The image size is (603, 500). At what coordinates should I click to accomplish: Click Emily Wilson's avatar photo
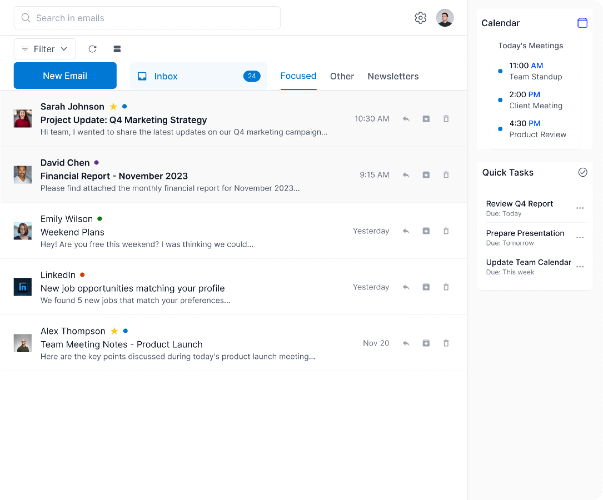tap(23, 231)
